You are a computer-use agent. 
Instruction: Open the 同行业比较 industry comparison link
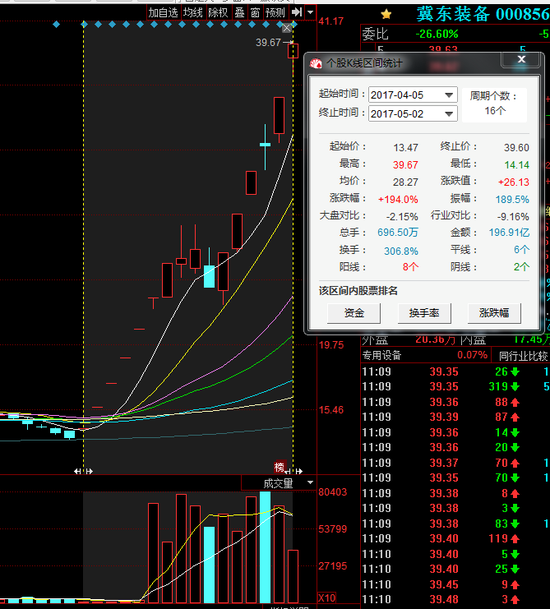click(523, 355)
